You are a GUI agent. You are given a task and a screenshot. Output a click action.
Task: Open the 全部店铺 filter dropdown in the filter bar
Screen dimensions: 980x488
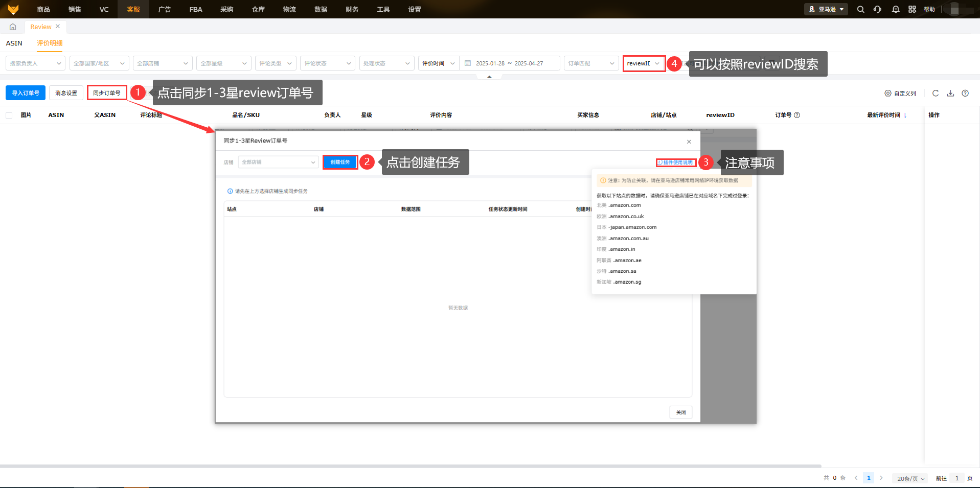pos(163,63)
